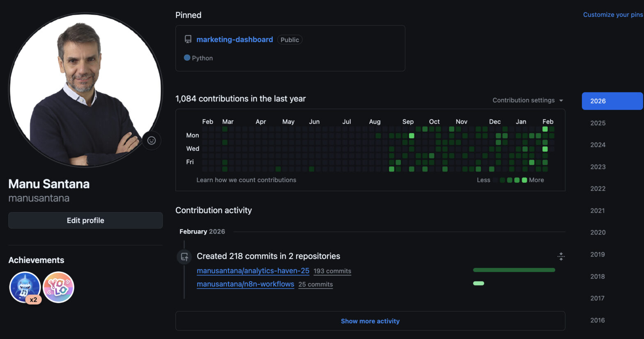Viewport: 644px width, 339px height.
Task: Select the 2018 year filter
Action: pos(598,277)
